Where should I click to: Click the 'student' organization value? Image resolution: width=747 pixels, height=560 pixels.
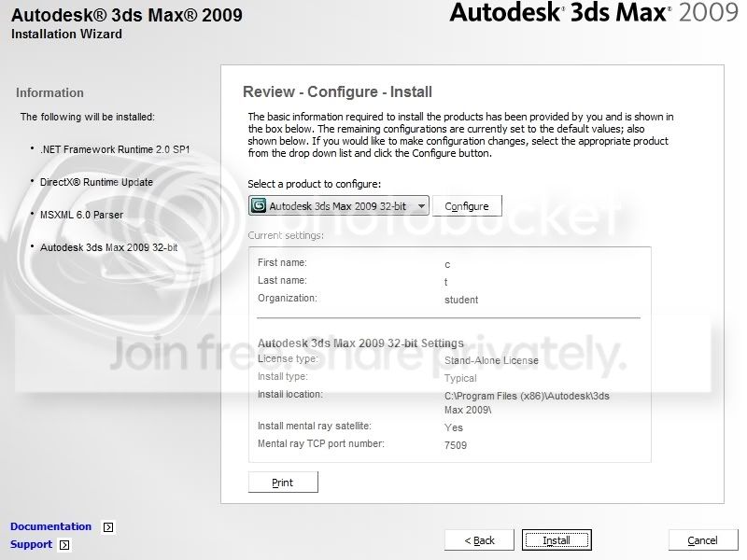pos(461,300)
